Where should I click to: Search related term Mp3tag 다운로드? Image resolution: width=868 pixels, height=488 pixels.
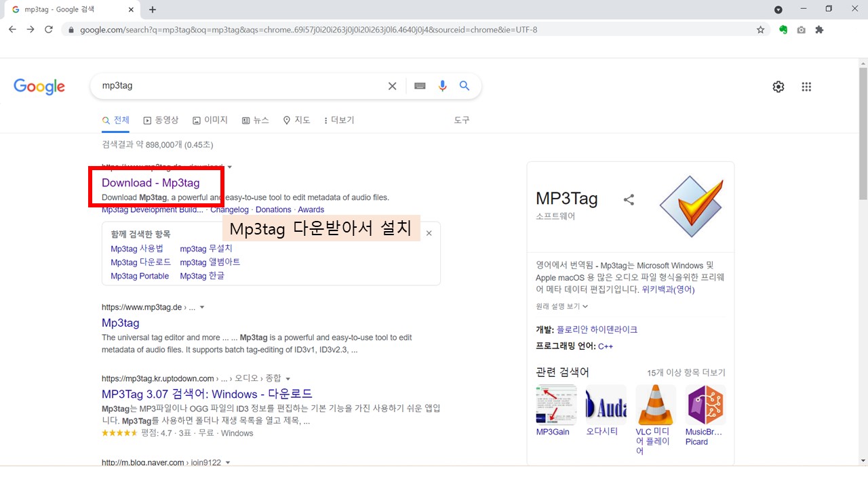pyautogui.click(x=141, y=262)
